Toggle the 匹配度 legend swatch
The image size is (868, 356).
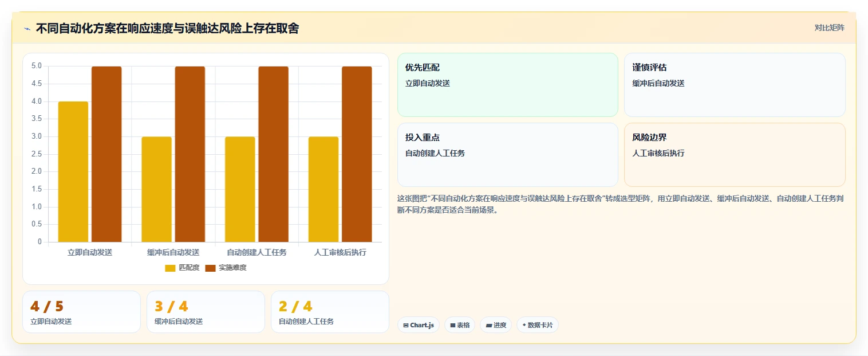(170, 268)
